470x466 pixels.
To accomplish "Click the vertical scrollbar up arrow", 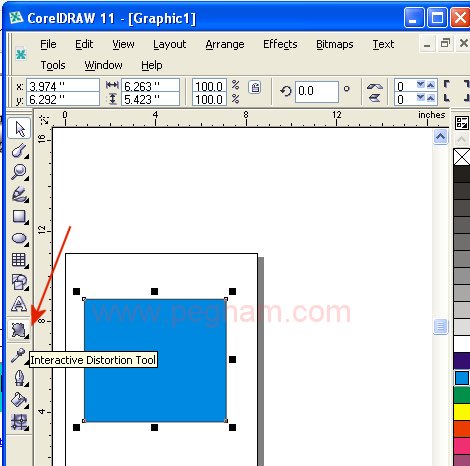I will 440,137.
